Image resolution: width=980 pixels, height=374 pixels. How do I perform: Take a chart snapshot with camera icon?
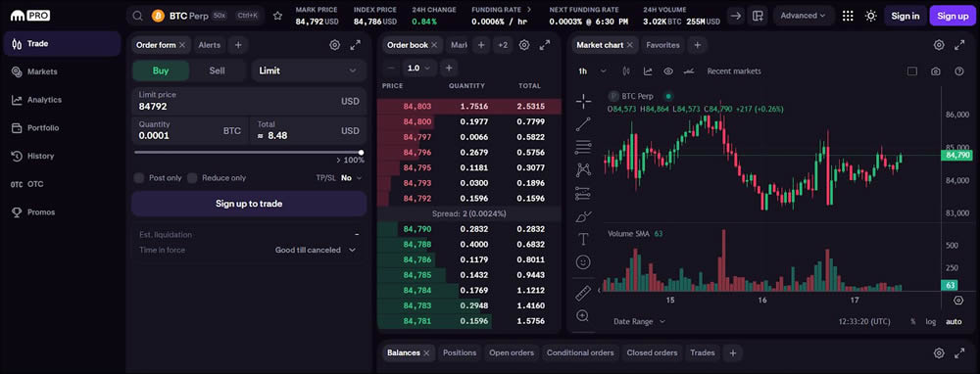(x=935, y=71)
